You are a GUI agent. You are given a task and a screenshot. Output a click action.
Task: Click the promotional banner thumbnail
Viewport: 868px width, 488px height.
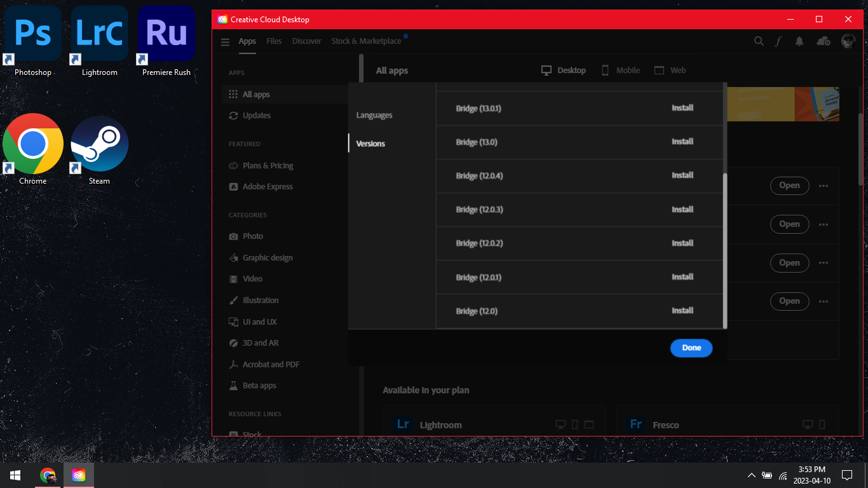tap(783, 104)
